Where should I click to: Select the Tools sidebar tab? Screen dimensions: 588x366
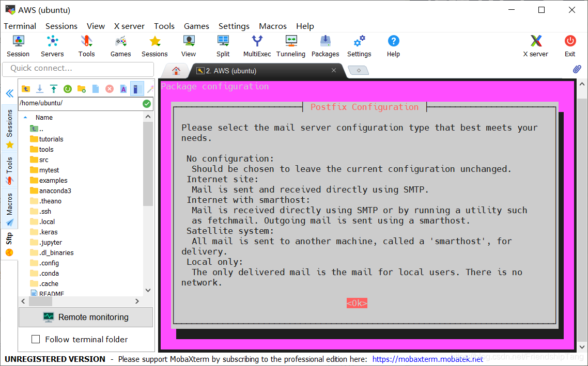[9, 169]
